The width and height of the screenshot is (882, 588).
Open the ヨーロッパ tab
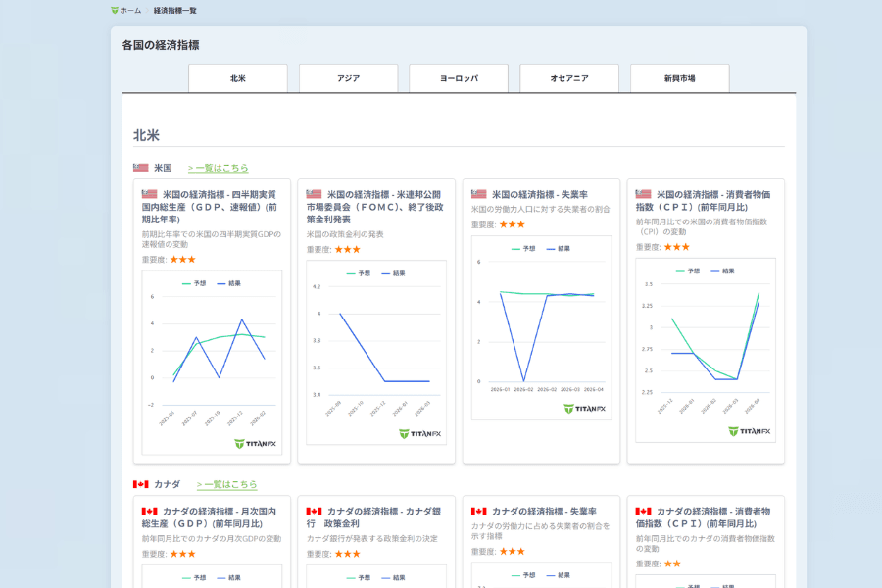pyautogui.click(x=459, y=78)
